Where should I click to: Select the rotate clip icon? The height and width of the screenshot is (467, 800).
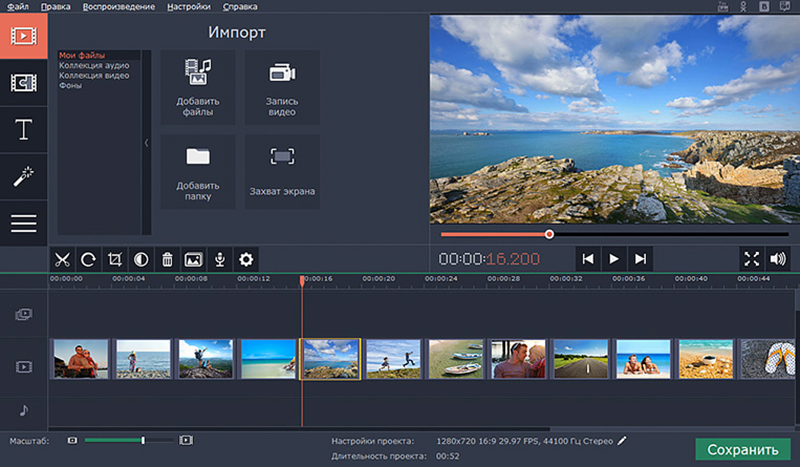(88, 259)
